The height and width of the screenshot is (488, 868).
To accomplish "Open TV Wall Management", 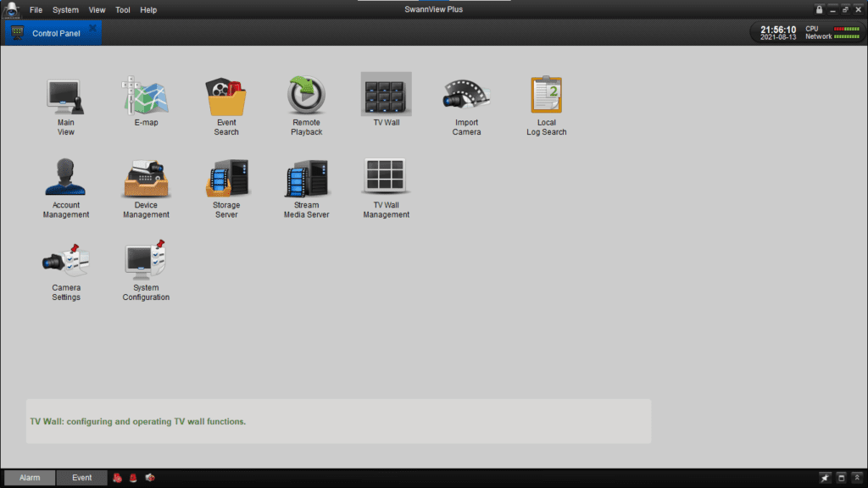I will click(x=386, y=176).
